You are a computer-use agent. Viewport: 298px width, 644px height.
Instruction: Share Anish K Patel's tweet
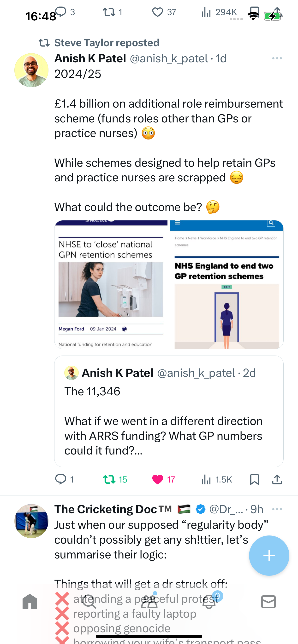(277, 479)
